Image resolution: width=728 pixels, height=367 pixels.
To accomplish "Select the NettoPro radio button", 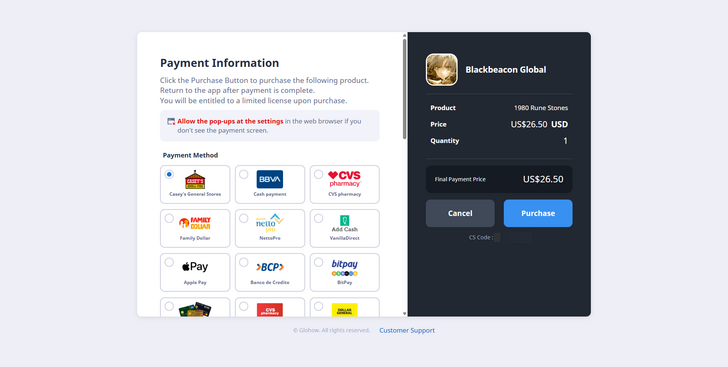I will point(243,218).
